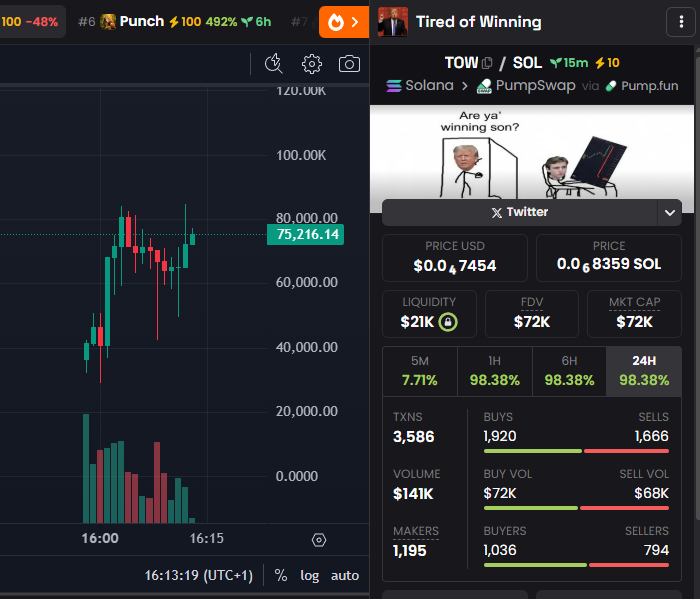Click the Punch 6h age sprout icon
Screen dimensions: 700x599
click(x=247, y=21)
